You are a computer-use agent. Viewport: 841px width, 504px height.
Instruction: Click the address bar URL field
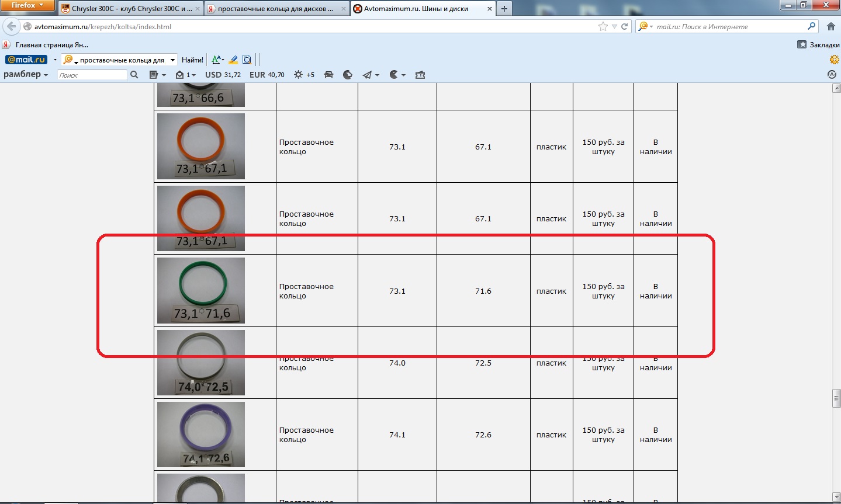click(316, 26)
